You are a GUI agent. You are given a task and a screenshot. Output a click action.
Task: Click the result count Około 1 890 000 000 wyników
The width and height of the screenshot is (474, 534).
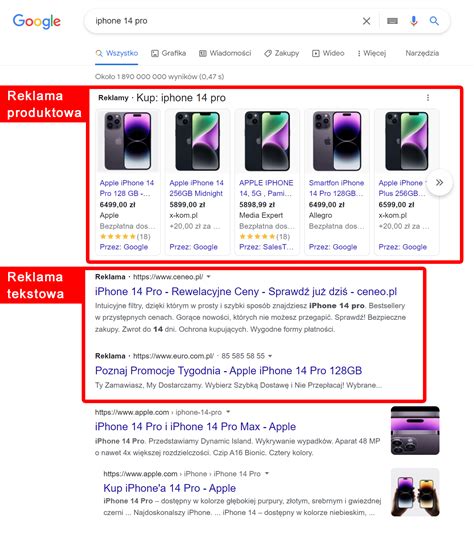click(159, 77)
